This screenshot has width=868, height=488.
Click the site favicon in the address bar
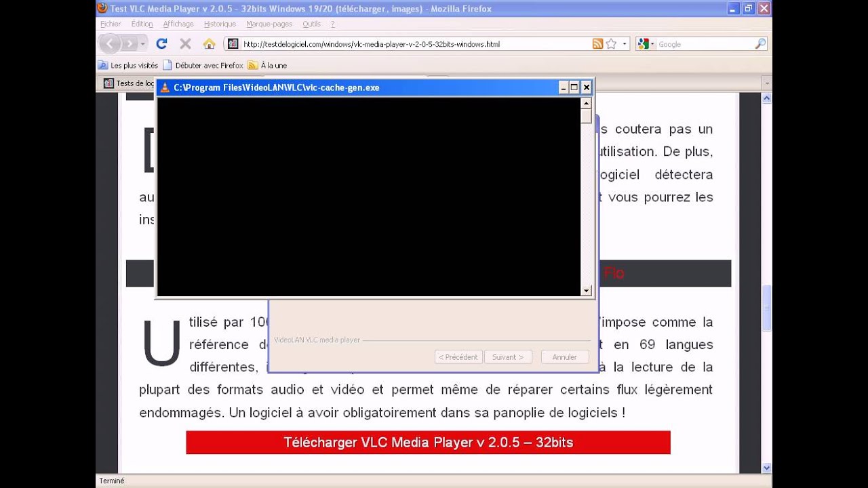(233, 44)
